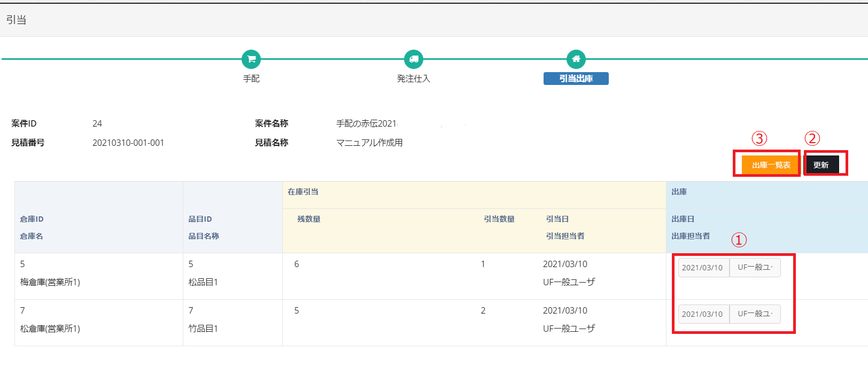This screenshot has width=868, height=367.
Task: Click the 残数量 column header
Action: click(309, 219)
